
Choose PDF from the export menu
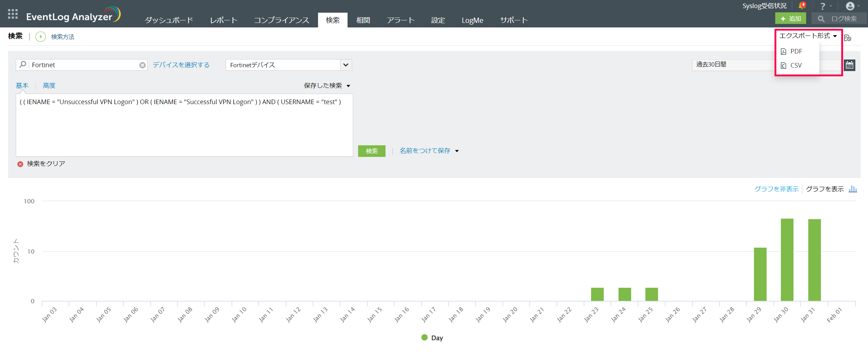(796, 51)
